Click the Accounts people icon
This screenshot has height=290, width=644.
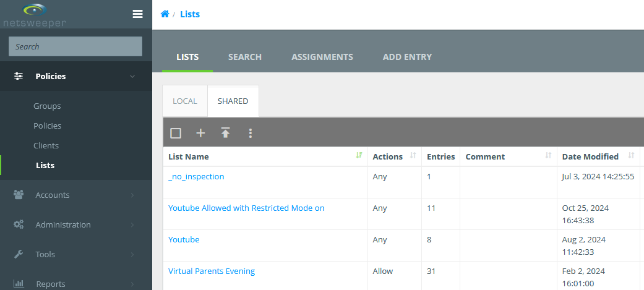[19, 195]
